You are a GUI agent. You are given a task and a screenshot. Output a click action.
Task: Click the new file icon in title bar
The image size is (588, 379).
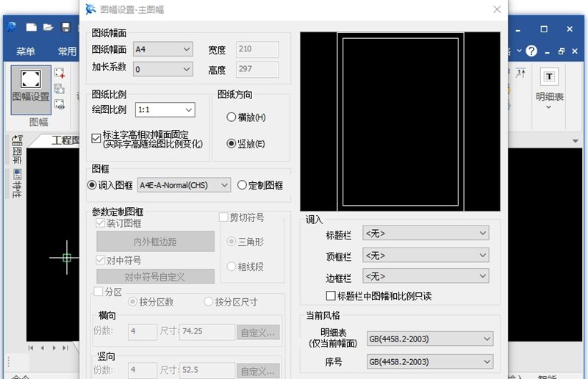pos(31,27)
